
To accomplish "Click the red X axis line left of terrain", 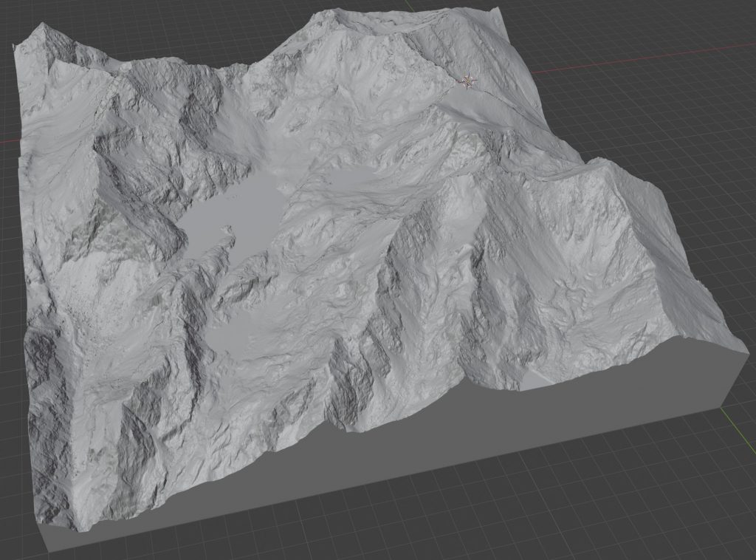I will pos(7,140).
